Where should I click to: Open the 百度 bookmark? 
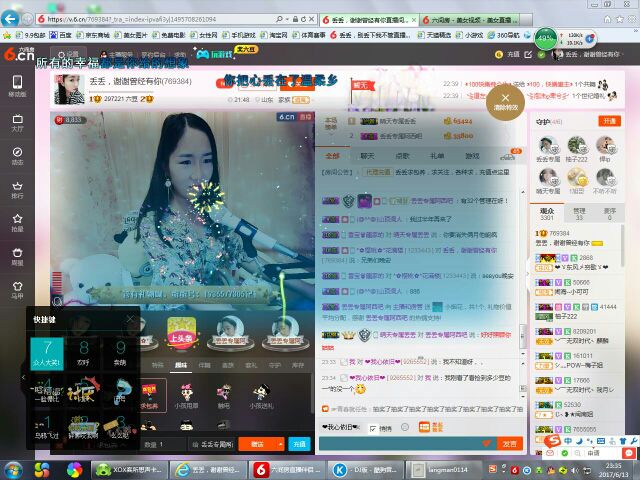60,35
